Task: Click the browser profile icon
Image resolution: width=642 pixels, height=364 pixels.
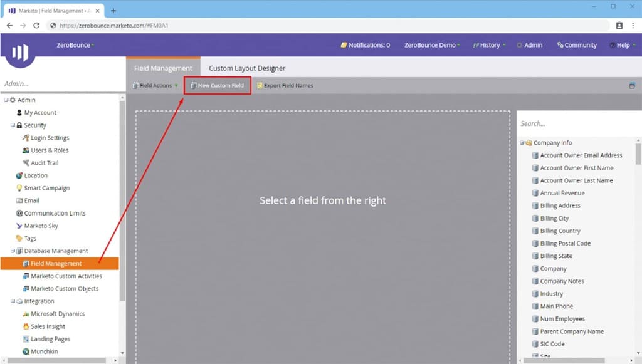Action: 619,25
